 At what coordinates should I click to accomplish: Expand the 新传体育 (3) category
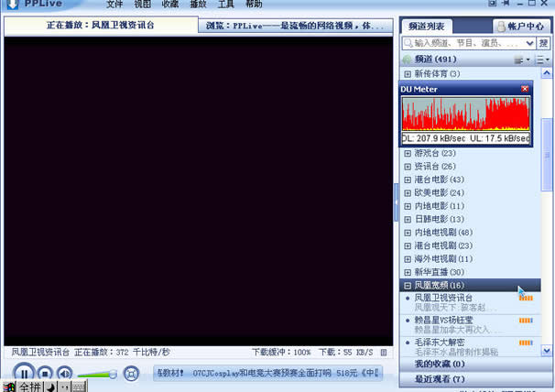pyautogui.click(x=408, y=74)
